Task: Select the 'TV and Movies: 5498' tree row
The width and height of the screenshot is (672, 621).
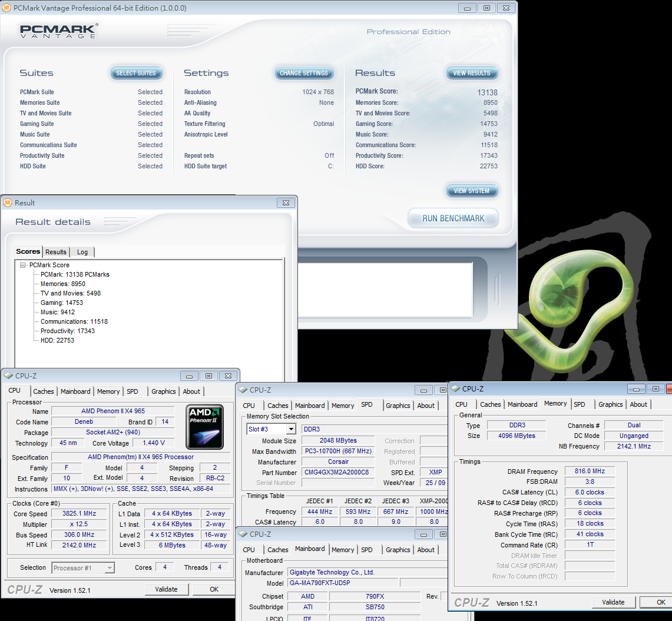Action: pos(71,293)
